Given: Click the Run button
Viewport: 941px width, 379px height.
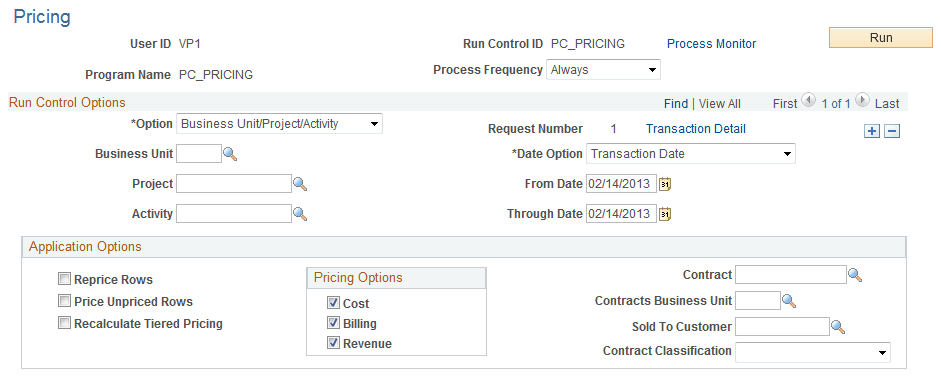Looking at the screenshot, I should click(881, 37).
